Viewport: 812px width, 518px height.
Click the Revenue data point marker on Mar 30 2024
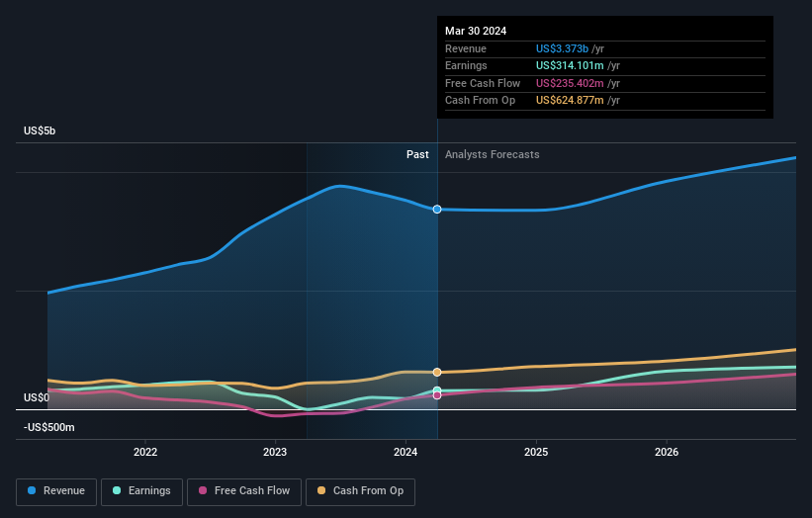point(437,209)
